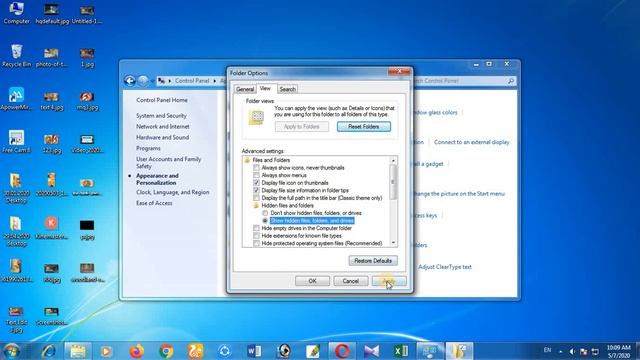The height and width of the screenshot is (360, 640).
Task: Open the View tab in Folder Options
Action: pyautogui.click(x=265, y=88)
